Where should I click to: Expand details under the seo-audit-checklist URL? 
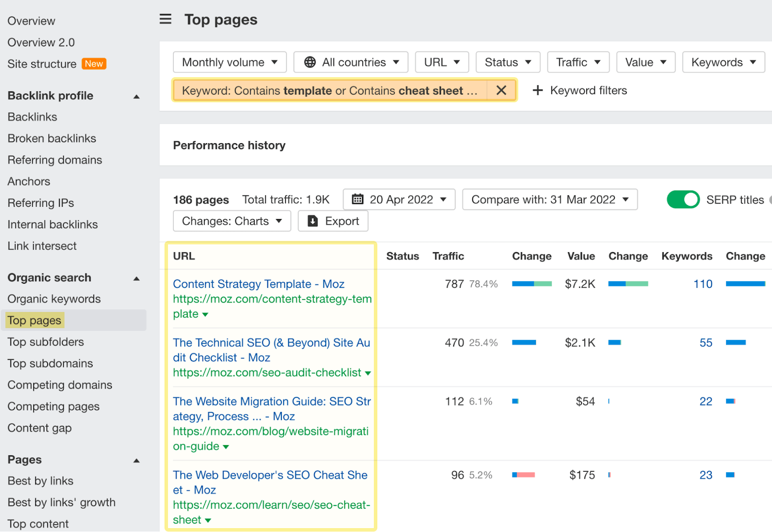click(368, 372)
